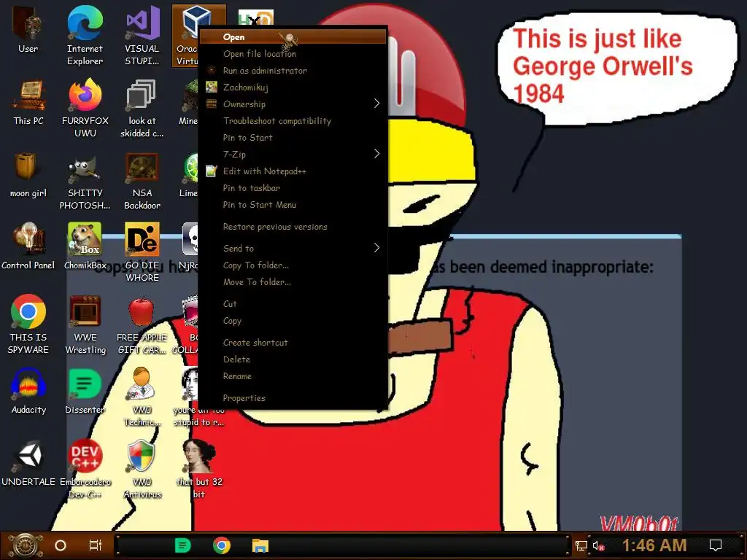747x560 pixels.
Task: Click the 1:46 AM clock
Action: click(654, 545)
